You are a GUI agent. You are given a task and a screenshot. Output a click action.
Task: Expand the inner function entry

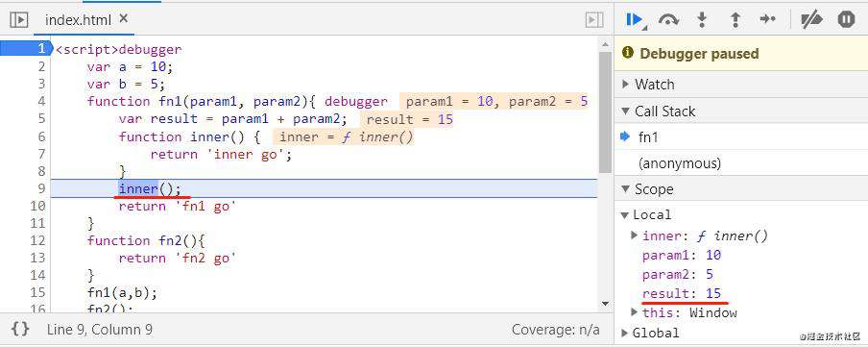[x=635, y=235]
